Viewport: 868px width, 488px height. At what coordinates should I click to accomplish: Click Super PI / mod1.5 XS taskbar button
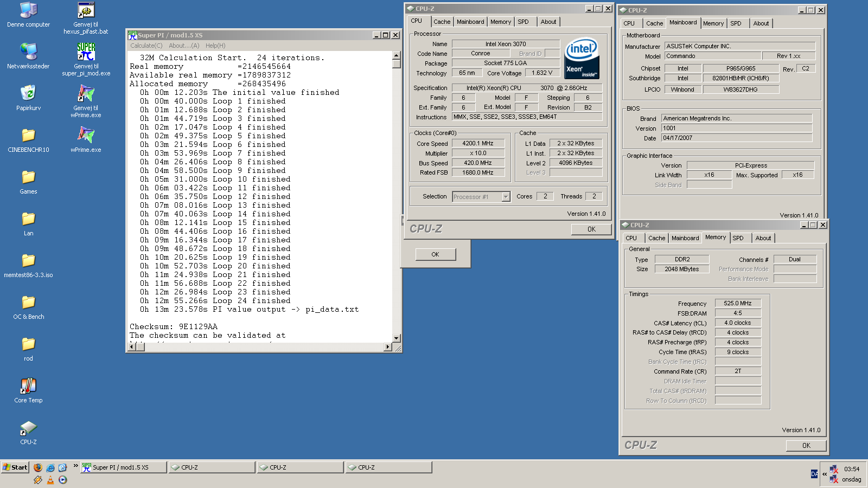124,467
